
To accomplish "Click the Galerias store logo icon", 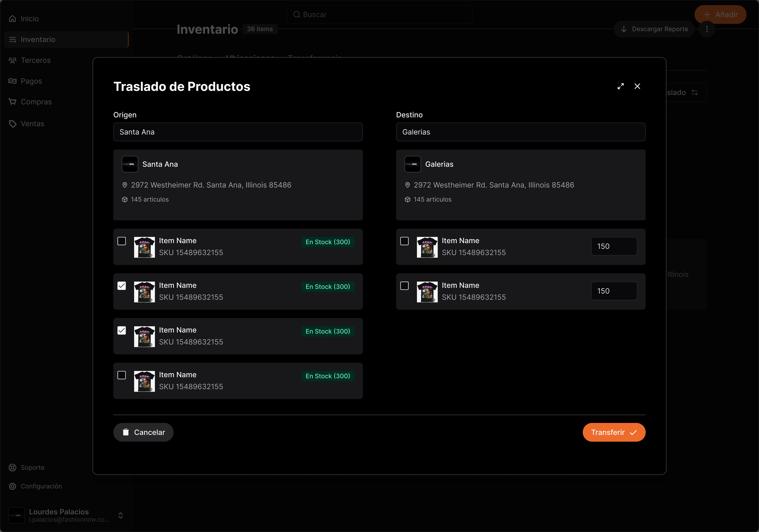I will pyautogui.click(x=412, y=164).
